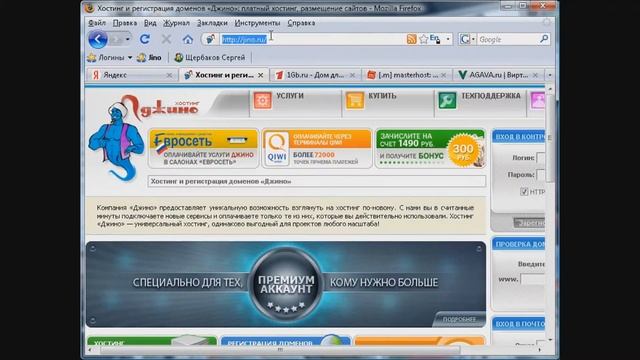The image size is (640, 360).
Task: Close the 1Gb.ru tab
Action: coord(352,76)
